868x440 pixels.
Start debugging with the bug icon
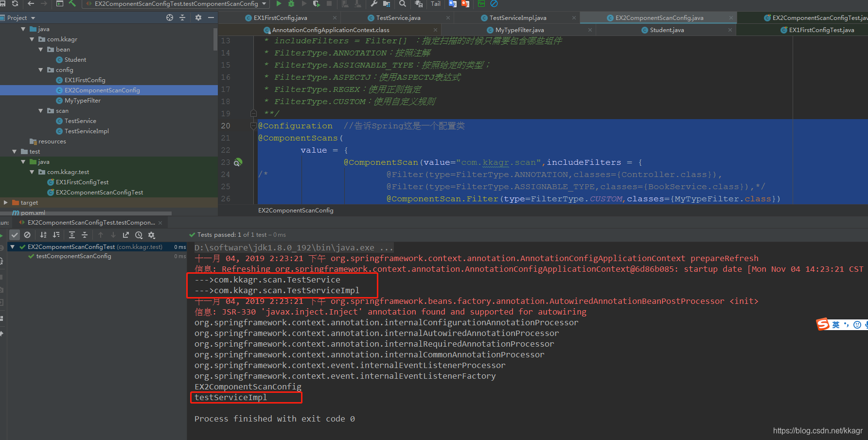click(x=291, y=3)
